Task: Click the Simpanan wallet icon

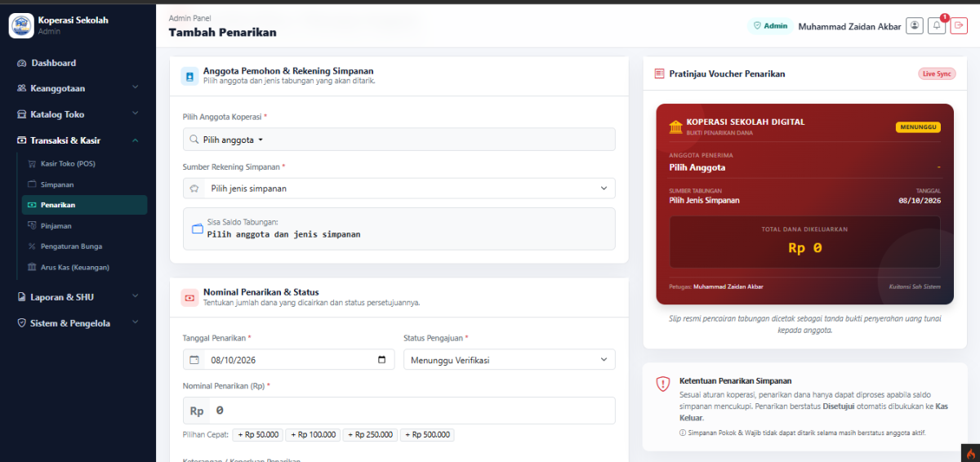Action: [x=32, y=184]
